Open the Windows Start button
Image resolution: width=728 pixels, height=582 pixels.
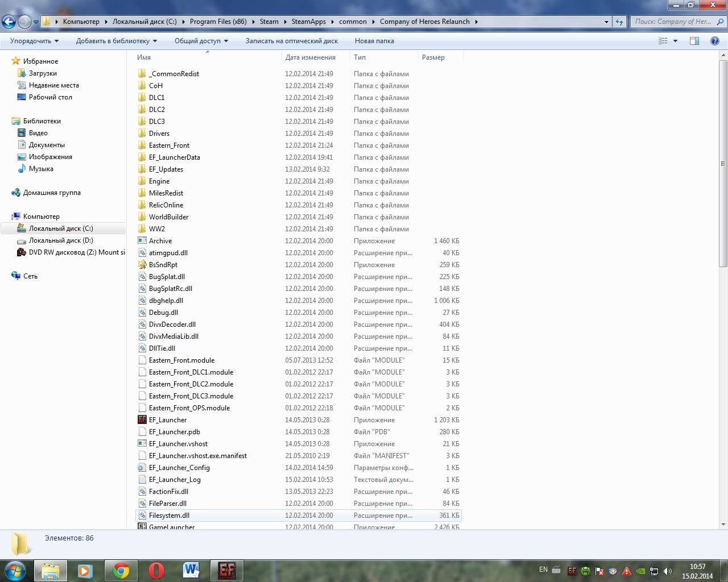15,570
